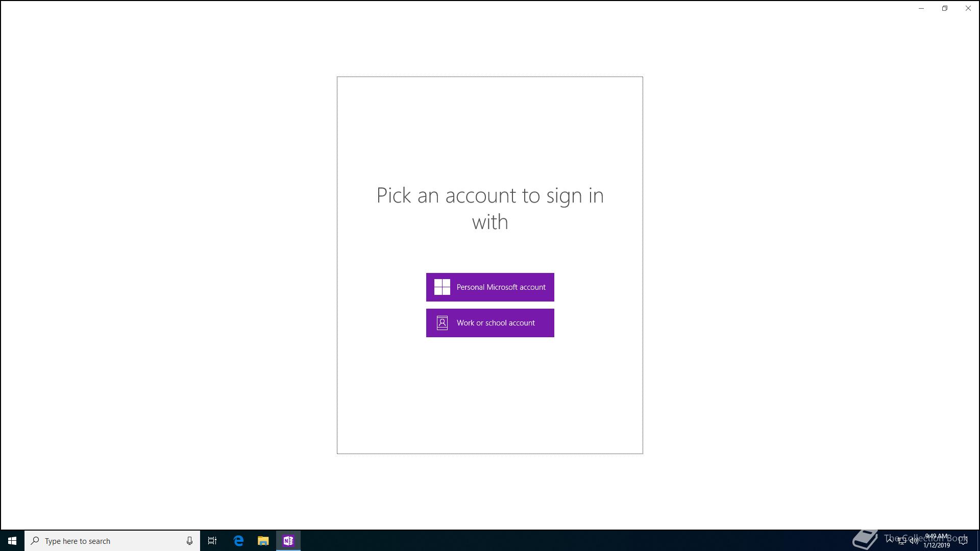Open the Windows Start menu
The height and width of the screenshot is (551, 980).
(12, 541)
